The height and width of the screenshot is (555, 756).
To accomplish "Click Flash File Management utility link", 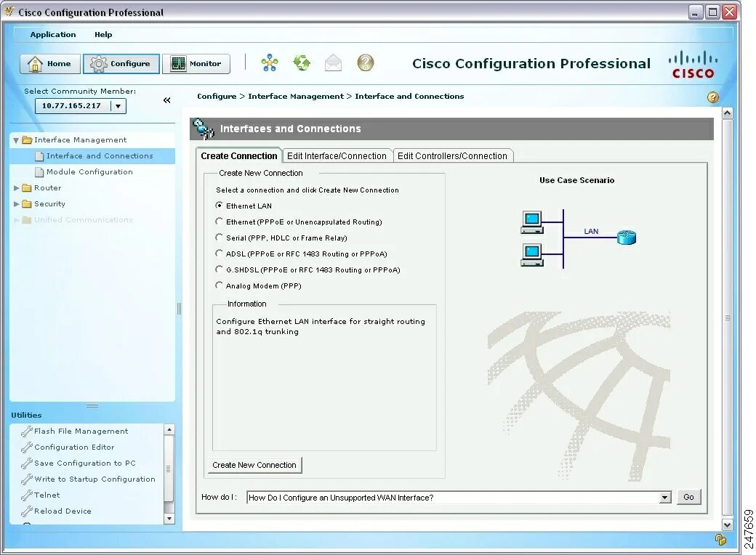I will [81, 432].
